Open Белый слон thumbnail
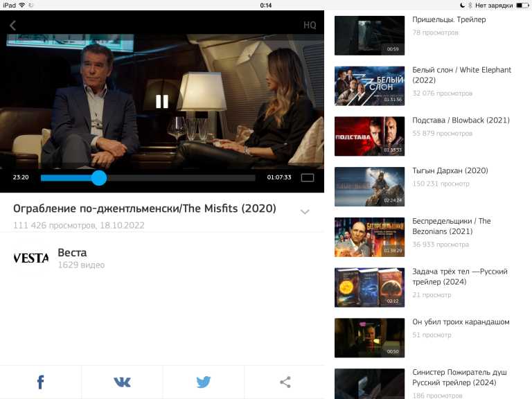 [369, 86]
